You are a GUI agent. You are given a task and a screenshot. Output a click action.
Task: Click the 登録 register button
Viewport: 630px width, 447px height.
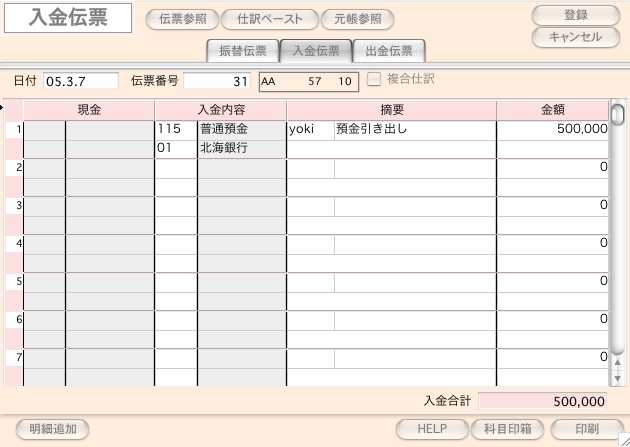tap(575, 15)
